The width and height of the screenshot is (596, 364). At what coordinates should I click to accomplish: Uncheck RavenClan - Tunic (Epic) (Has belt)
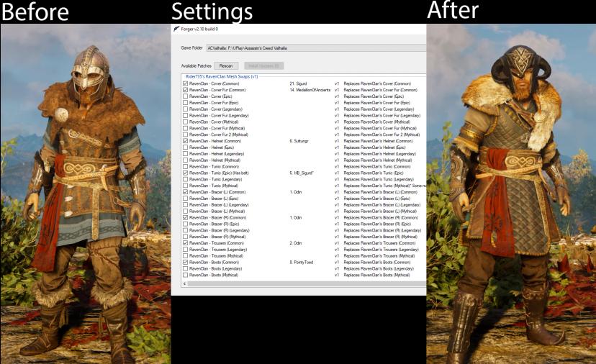pyautogui.click(x=186, y=173)
